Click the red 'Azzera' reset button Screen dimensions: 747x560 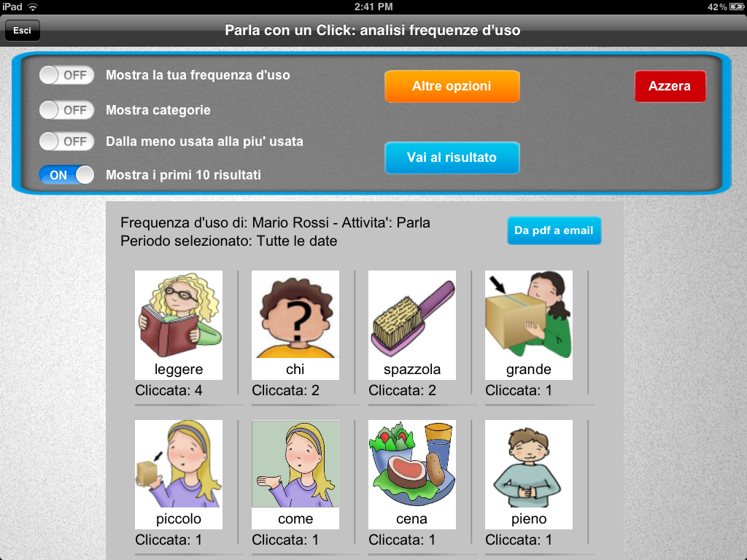(x=670, y=86)
